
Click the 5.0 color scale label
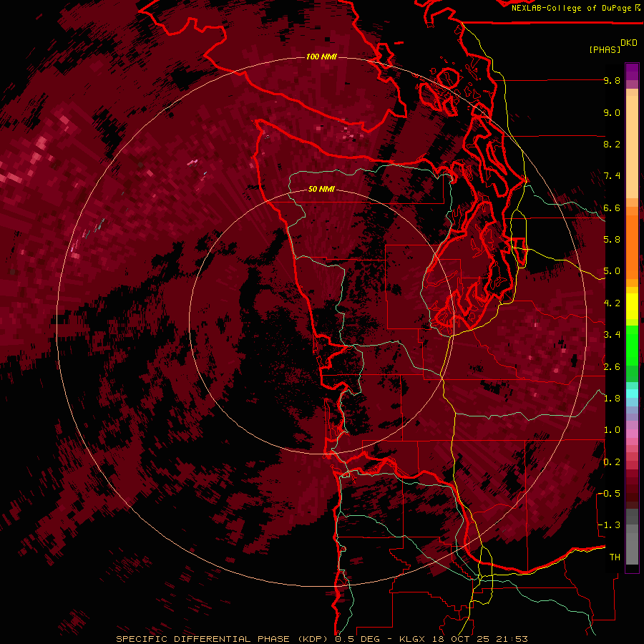pyautogui.click(x=612, y=271)
